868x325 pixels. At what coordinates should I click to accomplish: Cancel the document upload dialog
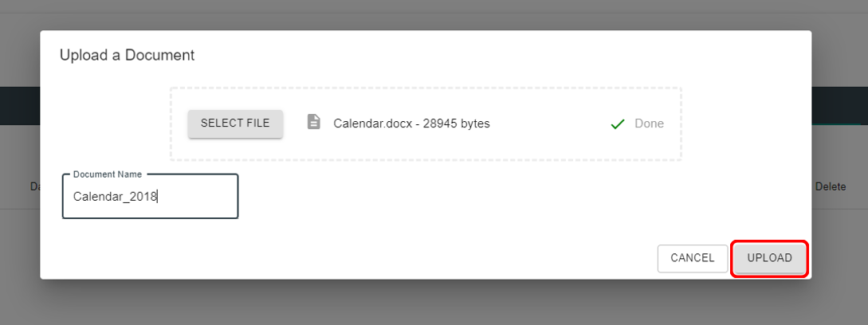pyautogui.click(x=692, y=258)
